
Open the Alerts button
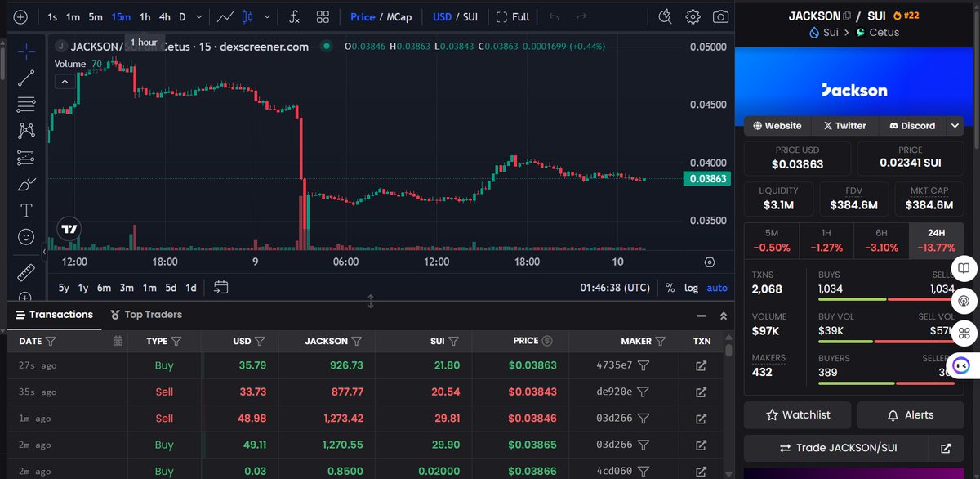911,415
